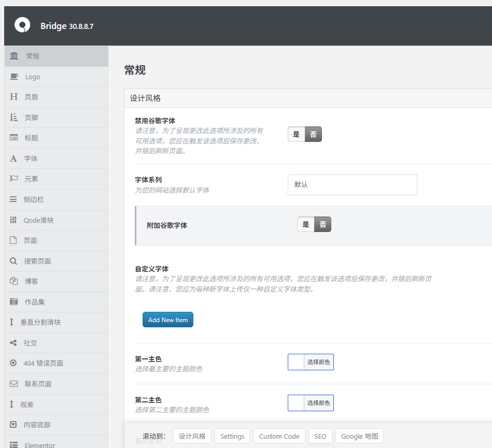Click the hamburger icon beside 侧边栏
This screenshot has height=448, width=492.
tap(13, 199)
